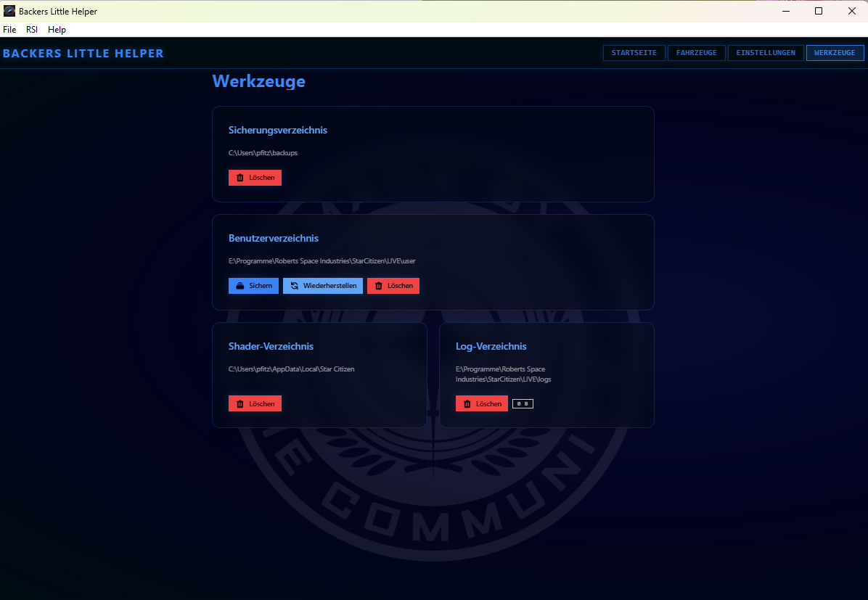This screenshot has width=868, height=600.
Task: Click trash icon in Benutzerverzeichnis card
Action: pos(379,286)
